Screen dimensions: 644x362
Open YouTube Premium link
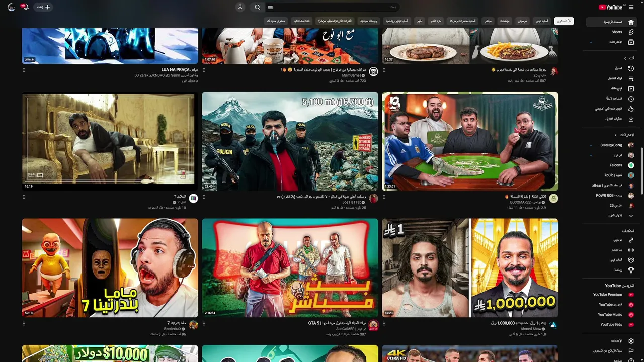[x=611, y=295]
